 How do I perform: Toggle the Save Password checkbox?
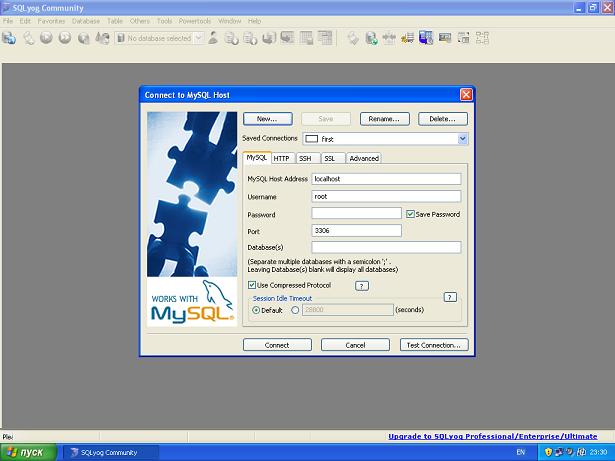point(410,214)
